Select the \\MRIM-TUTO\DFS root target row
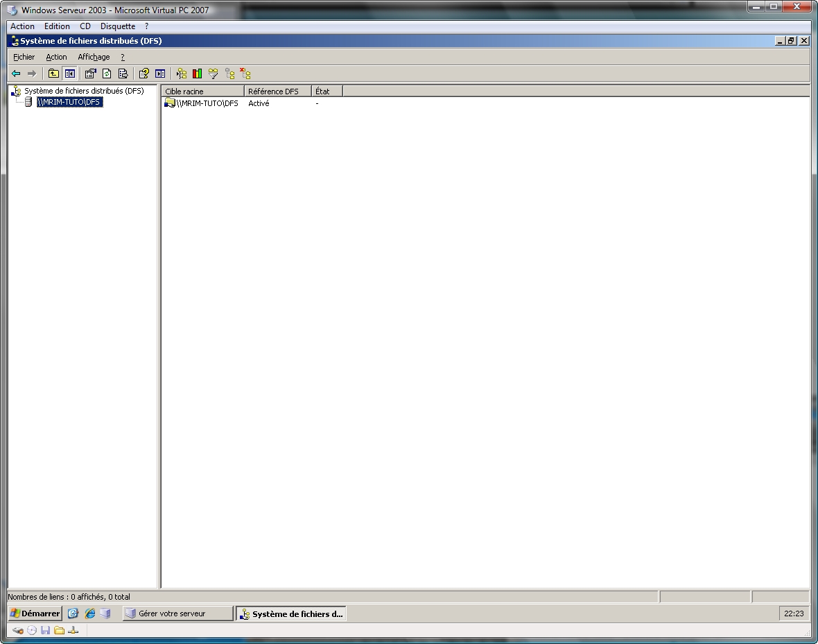 coord(207,103)
